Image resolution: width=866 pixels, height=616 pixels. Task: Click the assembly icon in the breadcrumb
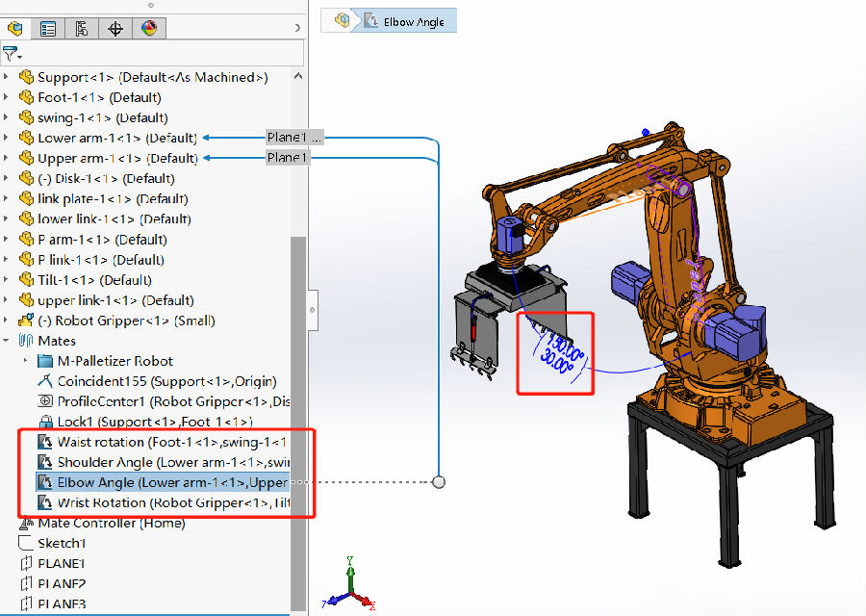point(342,20)
